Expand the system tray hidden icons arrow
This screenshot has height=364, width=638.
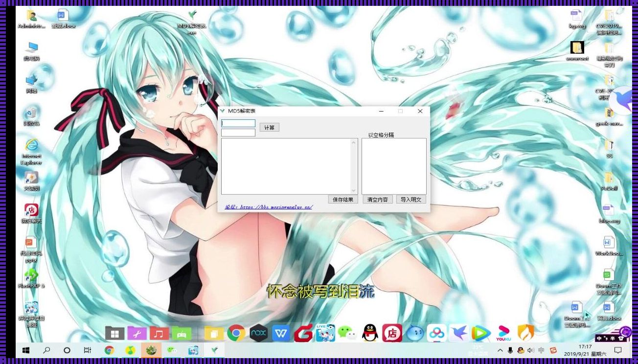coord(500,350)
